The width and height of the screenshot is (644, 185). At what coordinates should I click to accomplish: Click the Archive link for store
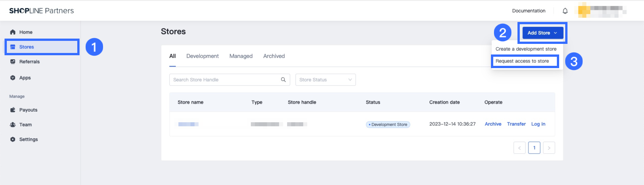(493, 124)
